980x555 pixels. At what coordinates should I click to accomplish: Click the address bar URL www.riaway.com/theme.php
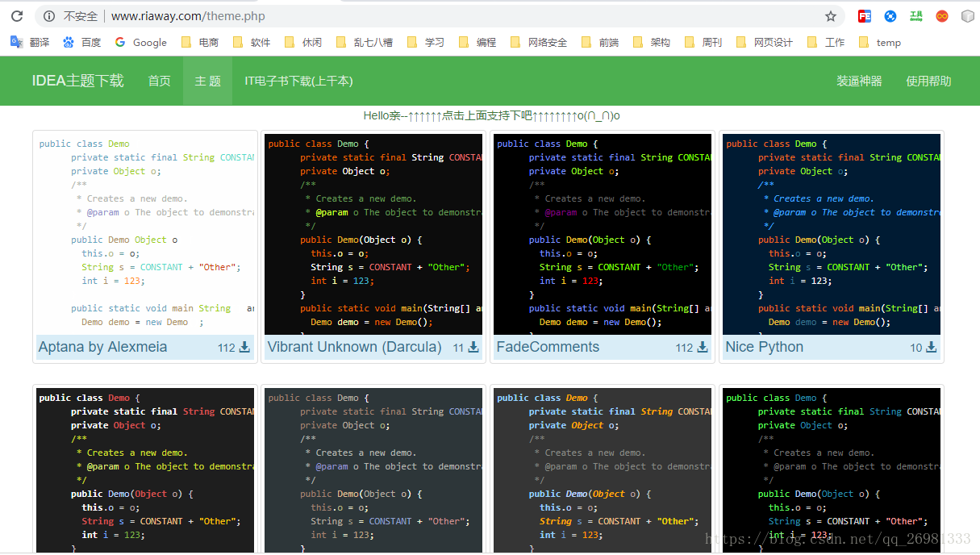(x=188, y=16)
